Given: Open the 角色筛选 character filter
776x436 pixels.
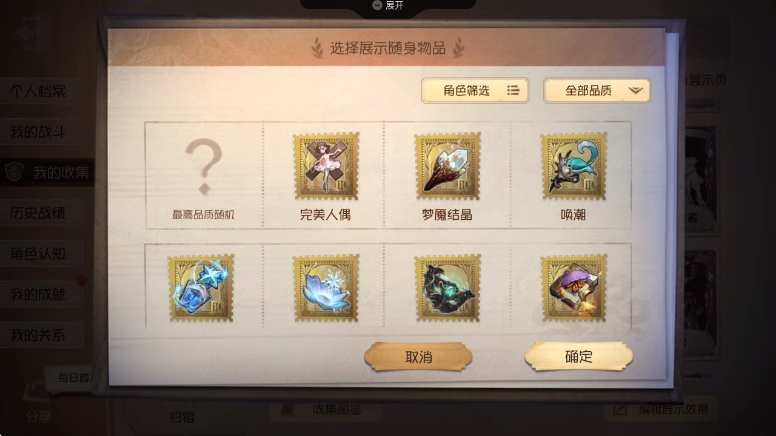Looking at the screenshot, I should click(475, 91).
